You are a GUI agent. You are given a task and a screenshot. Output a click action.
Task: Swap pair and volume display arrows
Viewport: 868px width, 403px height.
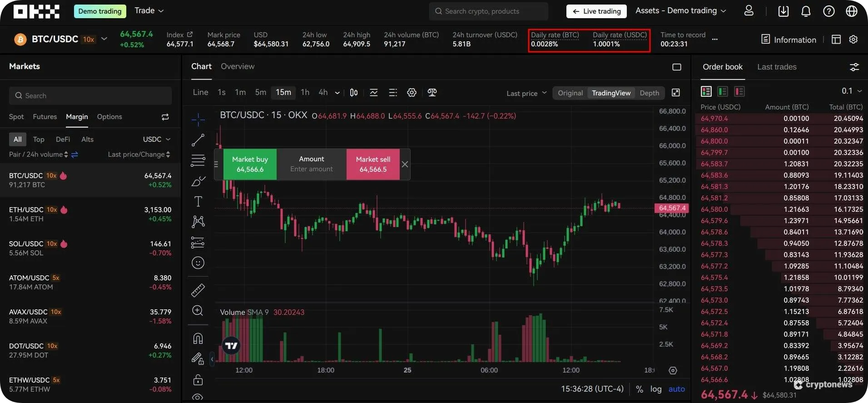(x=74, y=154)
